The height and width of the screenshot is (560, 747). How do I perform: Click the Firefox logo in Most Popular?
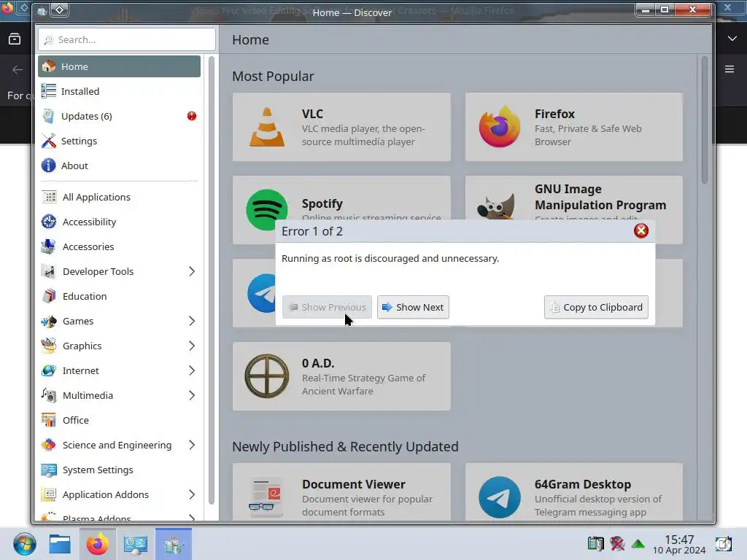click(499, 127)
